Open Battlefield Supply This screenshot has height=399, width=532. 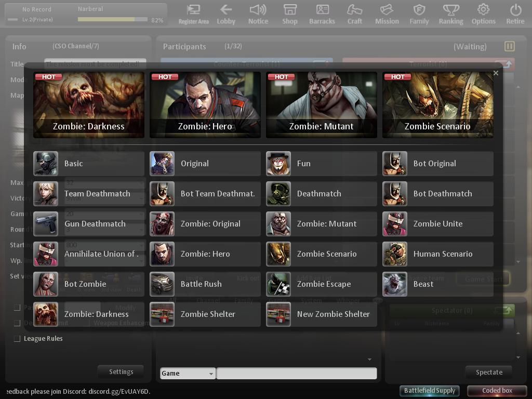[x=430, y=391]
